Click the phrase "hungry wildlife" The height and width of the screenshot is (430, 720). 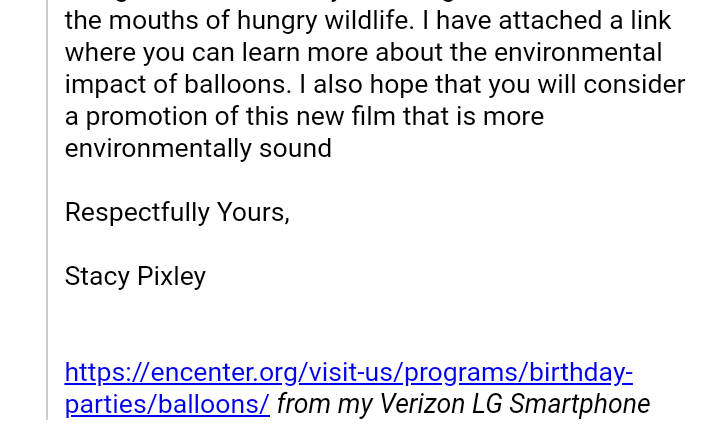pos(322,21)
